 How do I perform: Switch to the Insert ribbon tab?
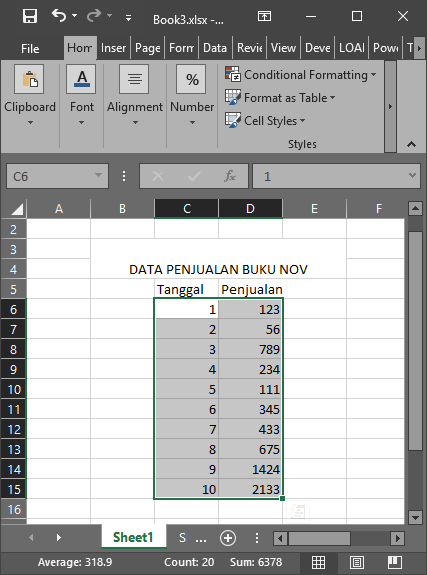coord(113,48)
